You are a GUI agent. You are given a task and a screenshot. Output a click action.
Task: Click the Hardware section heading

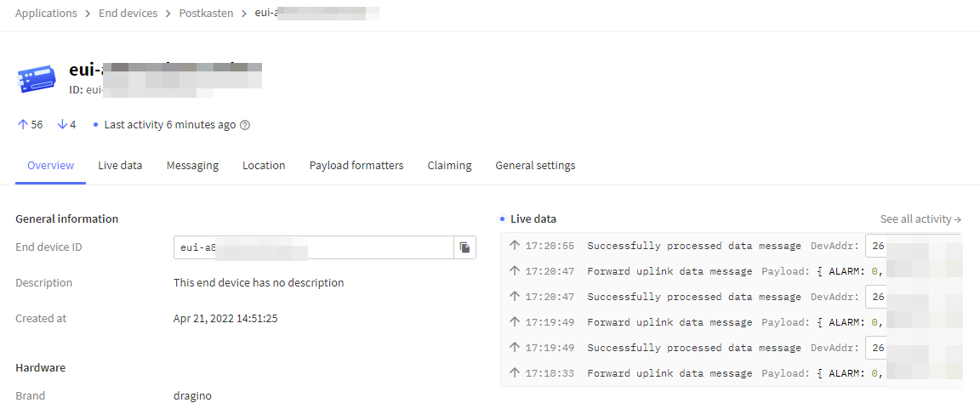[41, 367]
